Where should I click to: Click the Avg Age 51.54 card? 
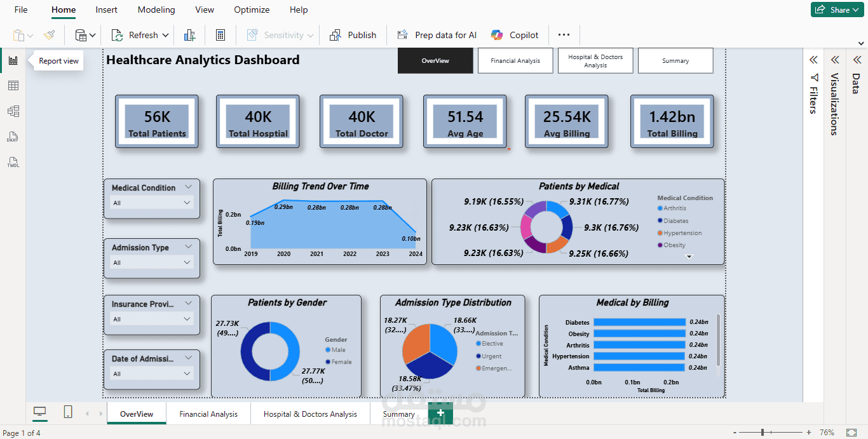click(465, 122)
